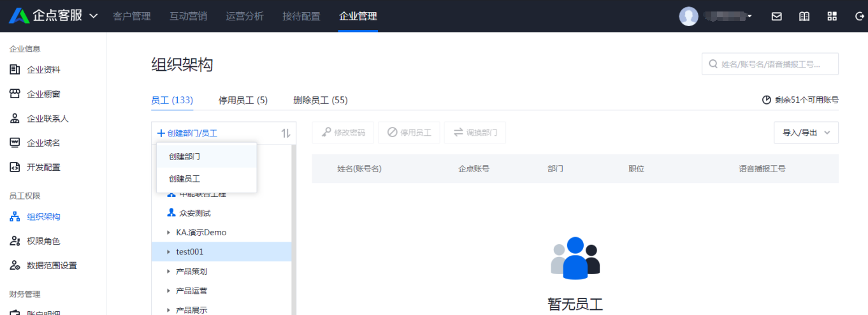Screen dimensions: 868x315
Task: Go to 权限角色 in the sidebar
Action: coord(43,241)
